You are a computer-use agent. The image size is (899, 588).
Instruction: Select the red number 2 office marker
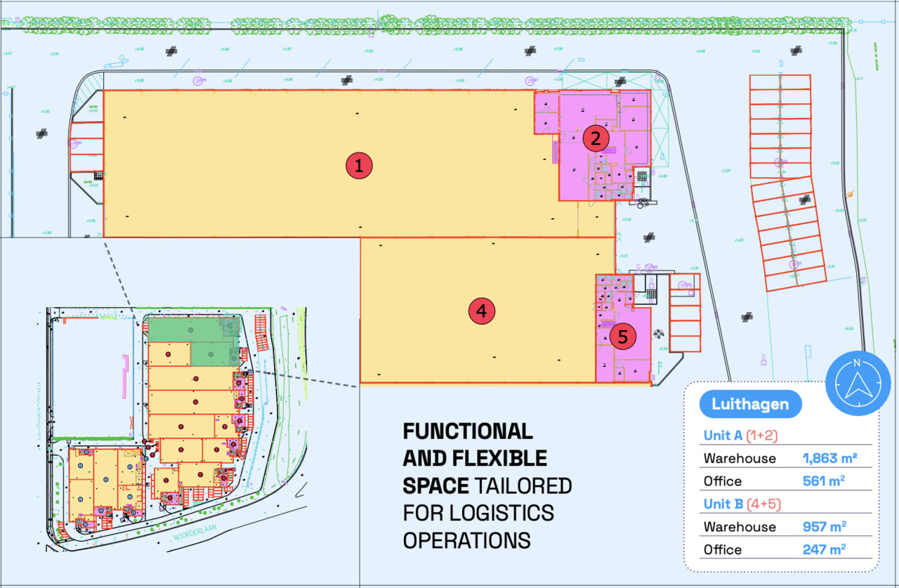pyautogui.click(x=596, y=138)
